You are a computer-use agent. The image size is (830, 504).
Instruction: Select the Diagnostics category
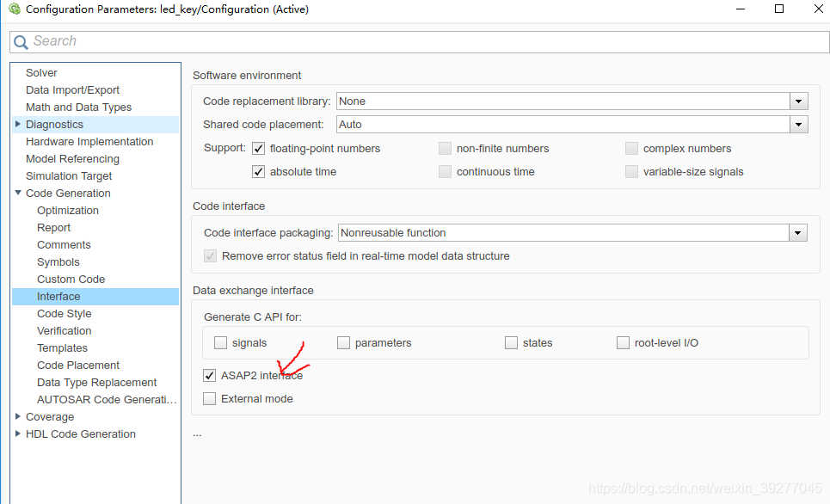pyautogui.click(x=54, y=125)
